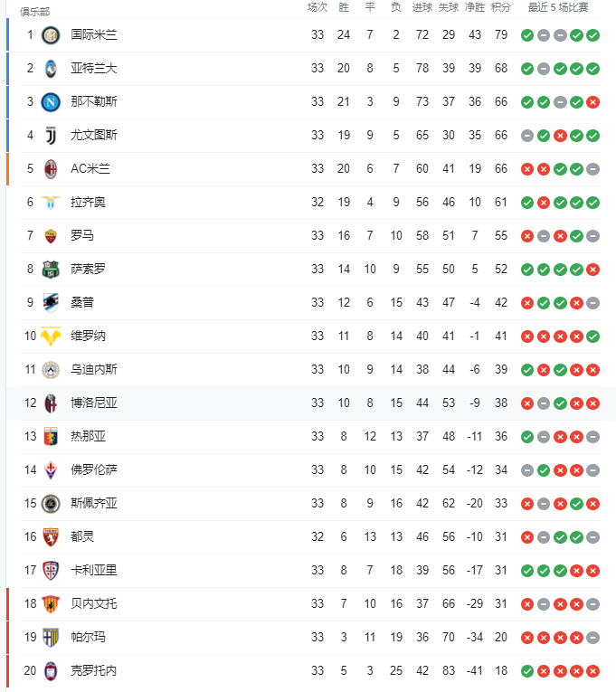Click the Inter Milan (国际米兰) club crest

tap(51, 35)
